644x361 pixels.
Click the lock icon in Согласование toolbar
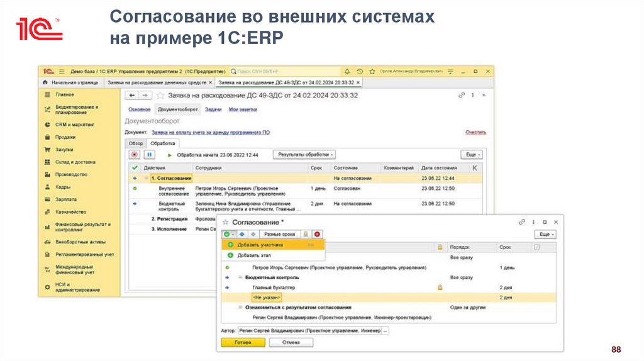(x=306, y=234)
